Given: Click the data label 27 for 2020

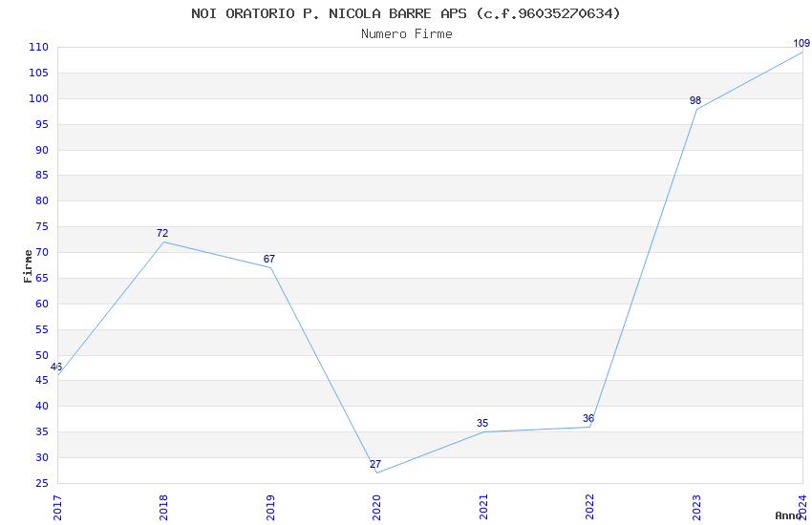Looking at the screenshot, I should pos(375,464).
